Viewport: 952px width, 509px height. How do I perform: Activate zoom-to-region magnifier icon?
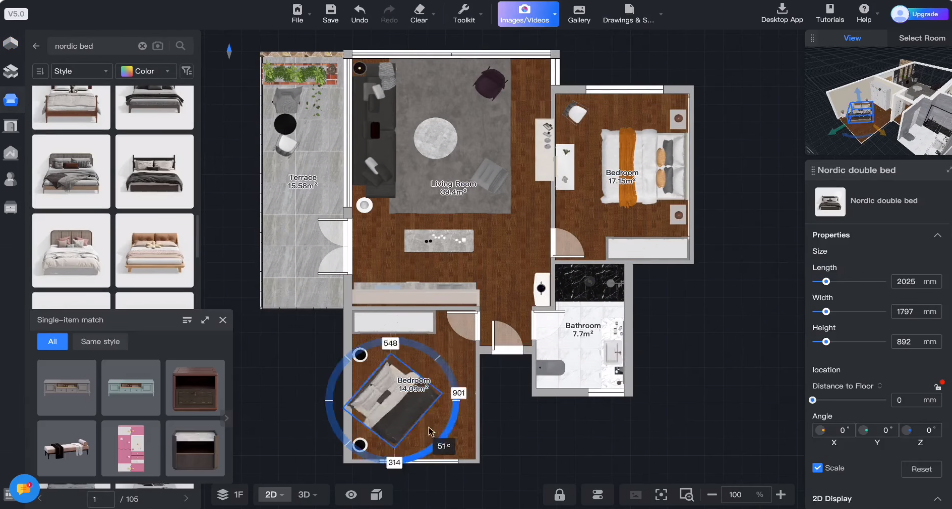click(686, 494)
